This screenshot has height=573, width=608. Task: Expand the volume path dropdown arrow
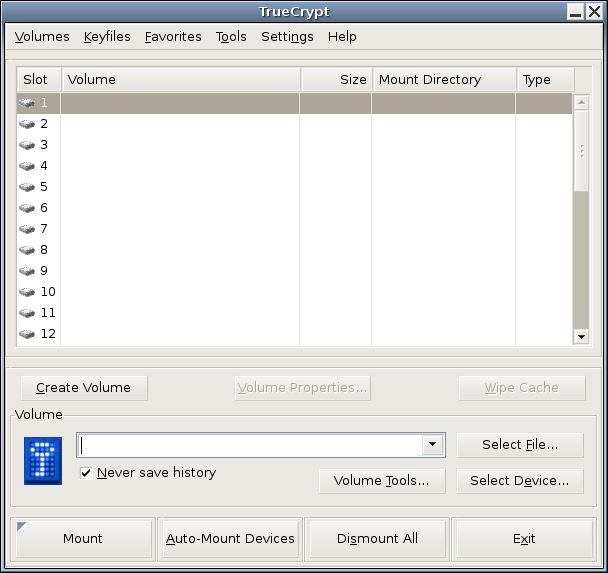tap(432, 445)
